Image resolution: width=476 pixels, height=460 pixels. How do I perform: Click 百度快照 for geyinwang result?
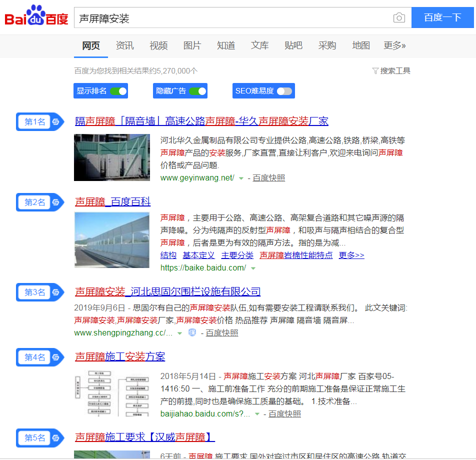[268, 178]
